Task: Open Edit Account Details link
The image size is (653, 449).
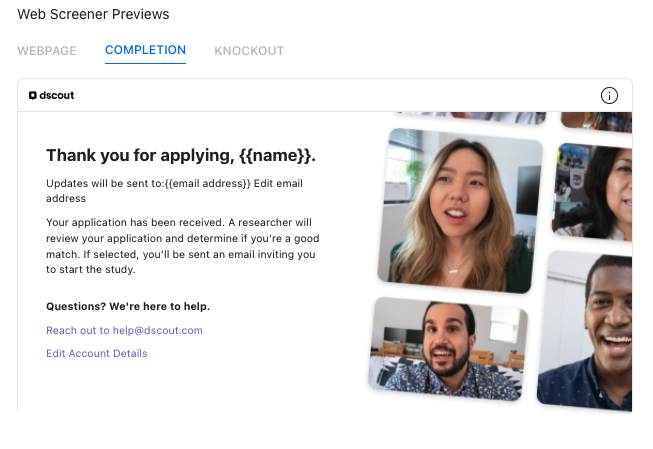Action: tap(97, 353)
